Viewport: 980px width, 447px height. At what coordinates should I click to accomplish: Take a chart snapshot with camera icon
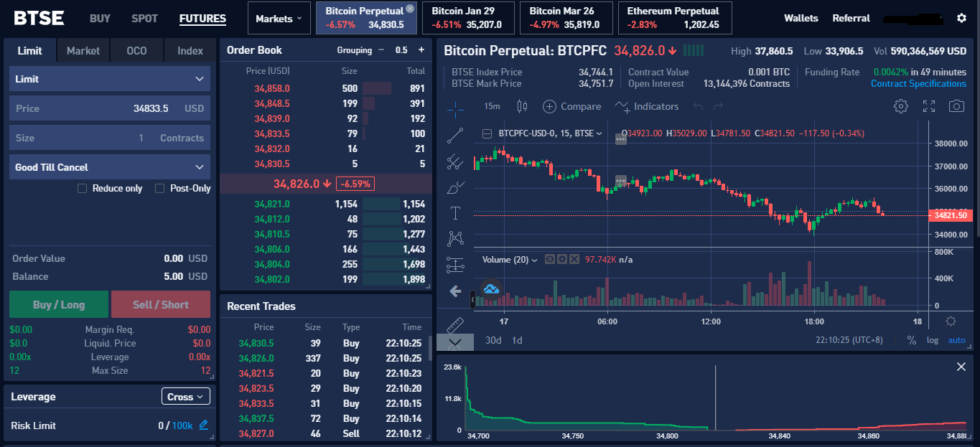pos(956,106)
